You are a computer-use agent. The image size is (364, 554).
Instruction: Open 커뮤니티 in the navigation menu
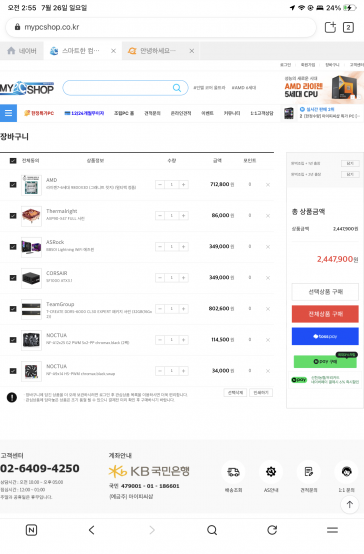pos(232,113)
